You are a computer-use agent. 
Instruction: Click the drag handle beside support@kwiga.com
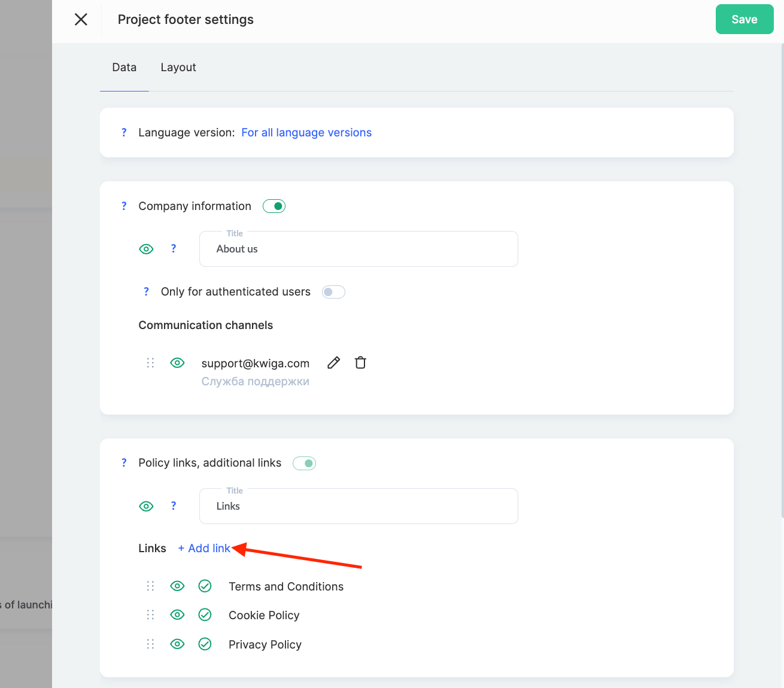(150, 363)
